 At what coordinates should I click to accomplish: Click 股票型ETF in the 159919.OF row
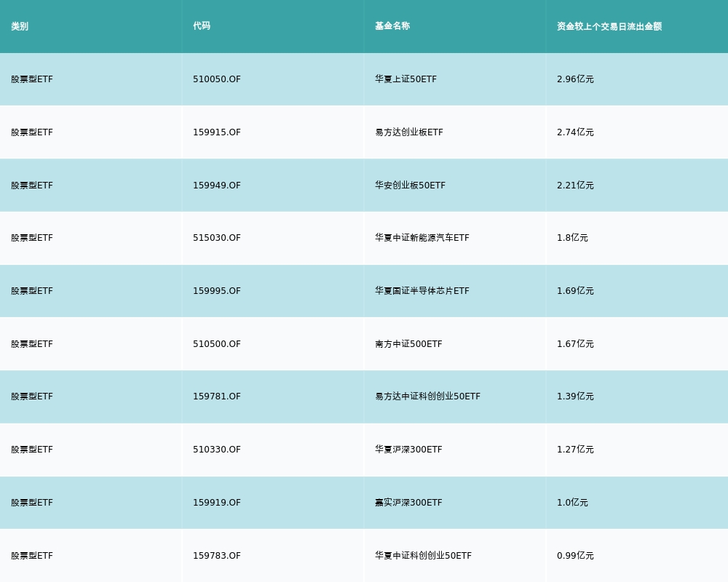click(32, 503)
